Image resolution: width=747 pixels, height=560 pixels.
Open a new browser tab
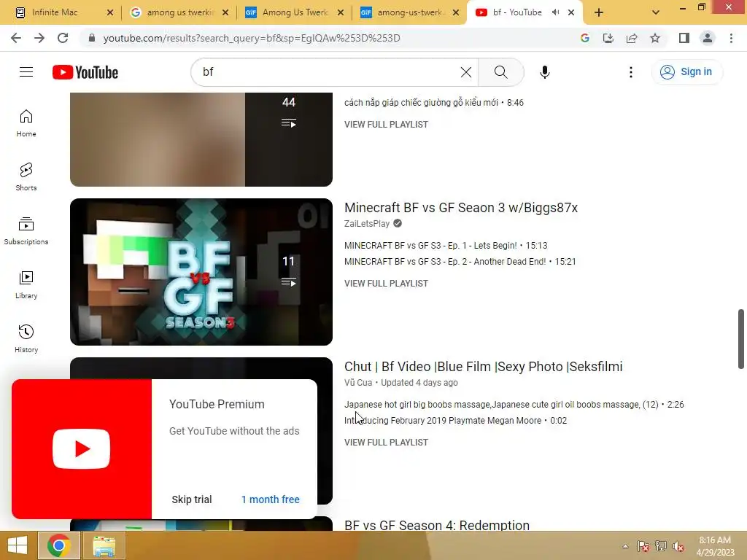599,12
